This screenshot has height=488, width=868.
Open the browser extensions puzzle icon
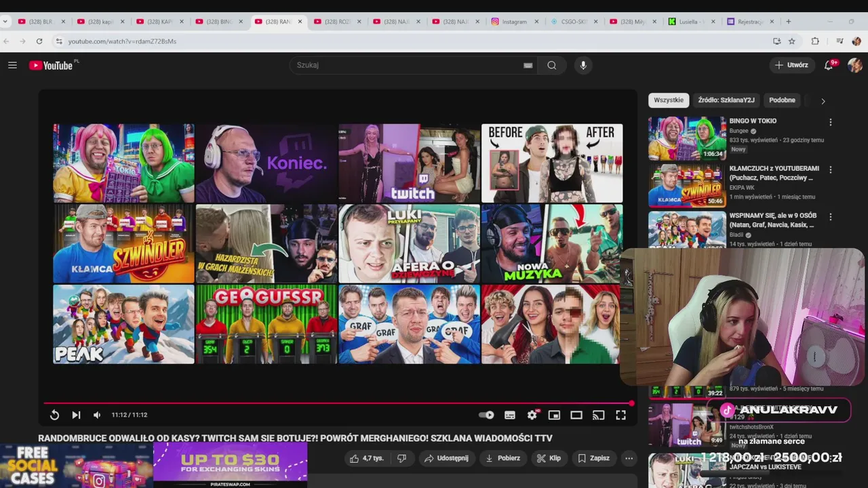tap(815, 41)
